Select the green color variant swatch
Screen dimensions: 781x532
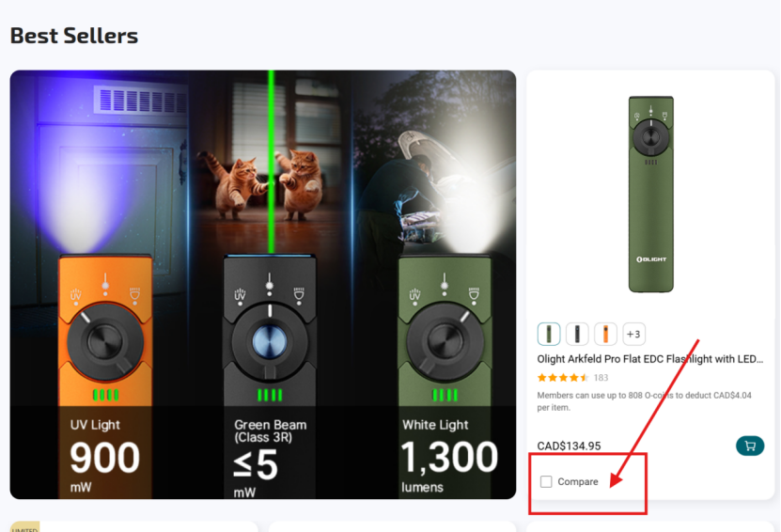tap(549, 334)
